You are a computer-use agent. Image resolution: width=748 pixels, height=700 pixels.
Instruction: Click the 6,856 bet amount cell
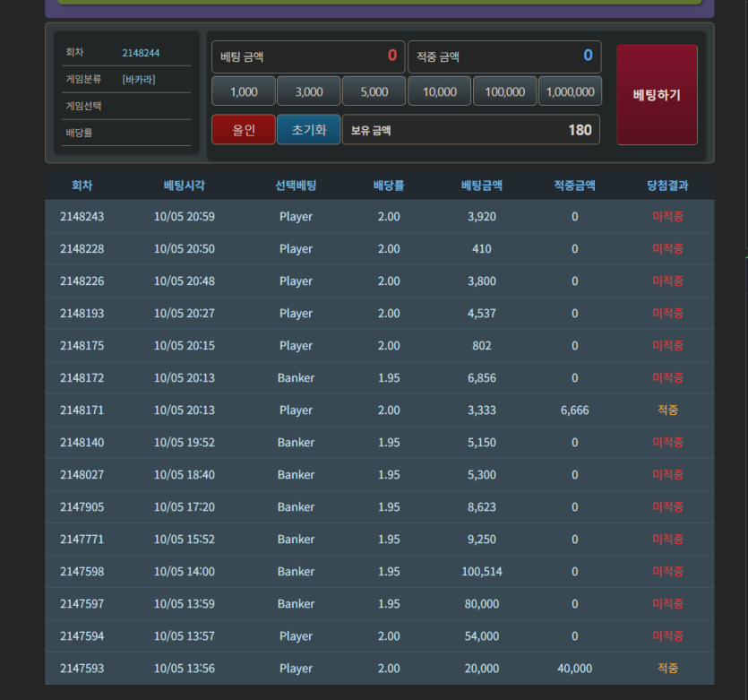[x=482, y=378]
